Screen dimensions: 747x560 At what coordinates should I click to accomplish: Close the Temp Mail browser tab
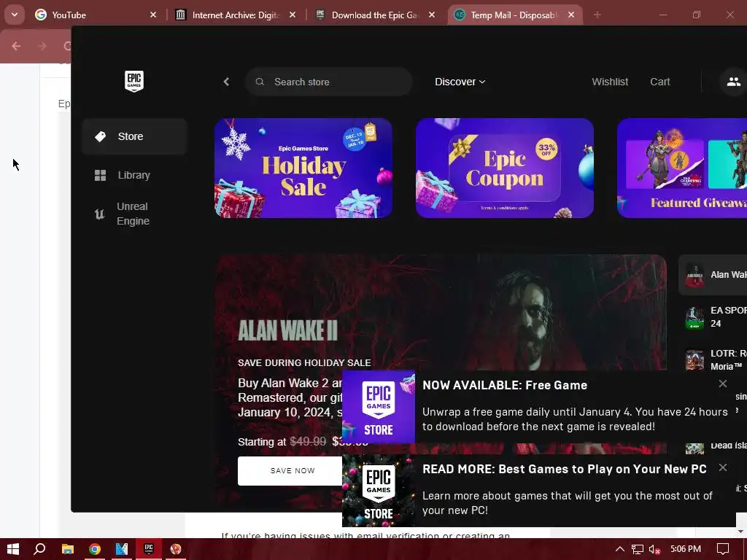coord(571,15)
